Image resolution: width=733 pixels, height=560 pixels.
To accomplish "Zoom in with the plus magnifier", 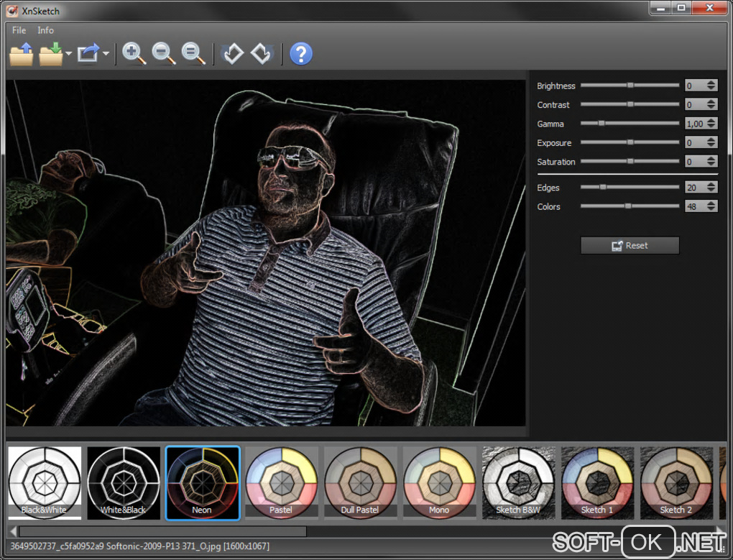I will point(134,54).
